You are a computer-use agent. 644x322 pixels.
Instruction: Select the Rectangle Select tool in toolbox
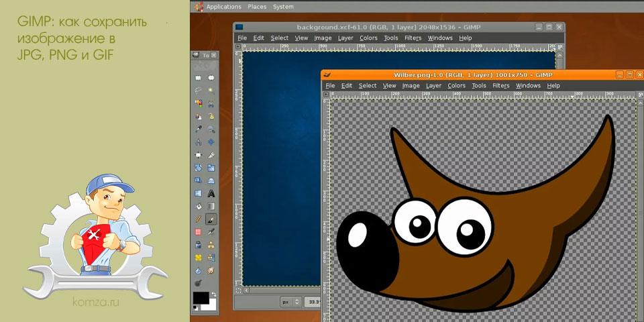coord(198,78)
